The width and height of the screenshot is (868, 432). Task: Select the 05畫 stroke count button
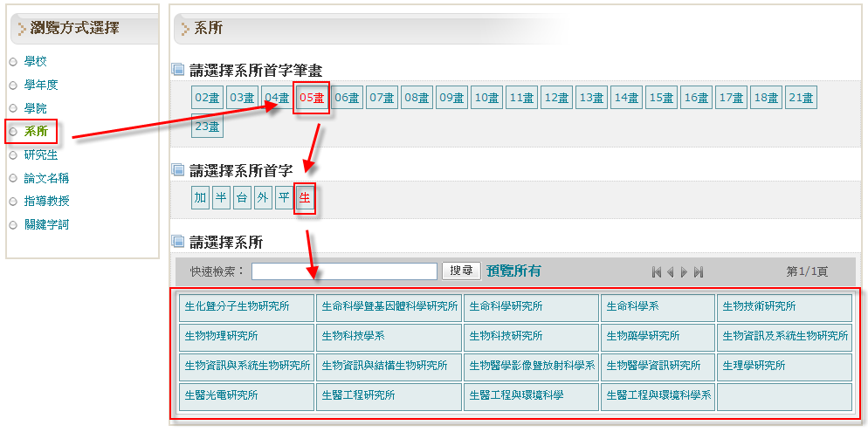[x=312, y=99]
